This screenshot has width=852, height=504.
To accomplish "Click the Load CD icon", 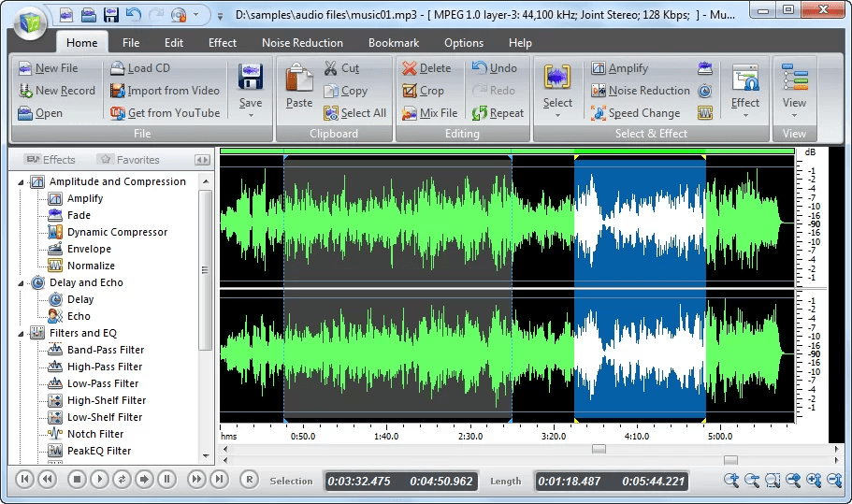I will pyautogui.click(x=117, y=68).
